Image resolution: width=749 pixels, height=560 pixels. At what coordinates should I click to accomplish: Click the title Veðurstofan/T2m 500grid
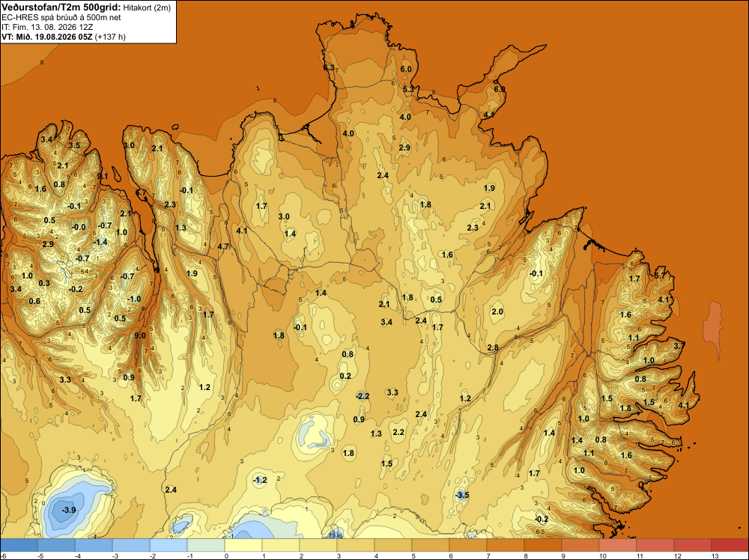click(61, 7)
